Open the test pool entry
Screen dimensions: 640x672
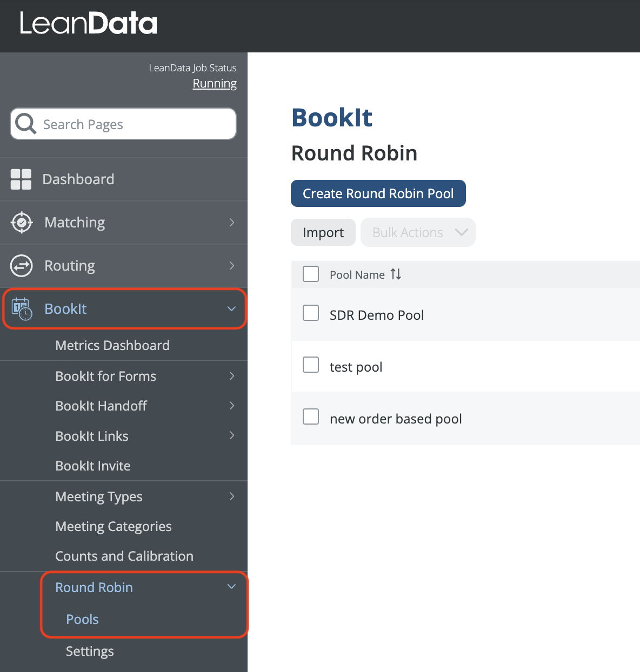coord(356,367)
